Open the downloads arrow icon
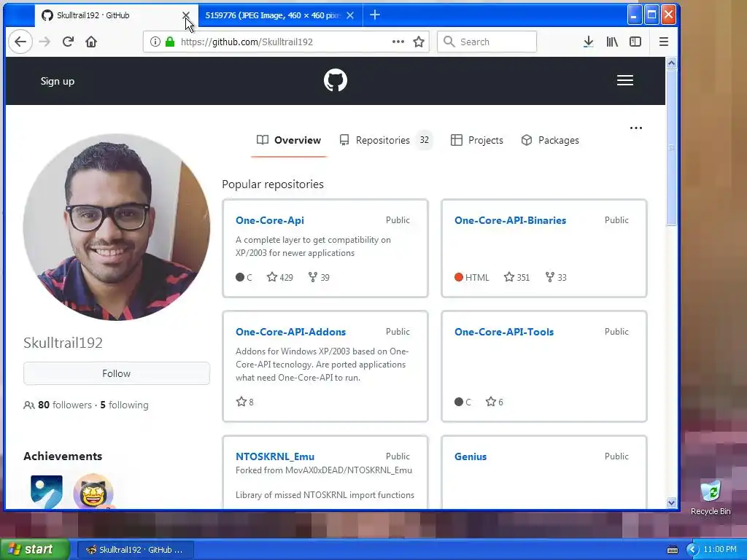The width and height of the screenshot is (747, 560). click(589, 42)
